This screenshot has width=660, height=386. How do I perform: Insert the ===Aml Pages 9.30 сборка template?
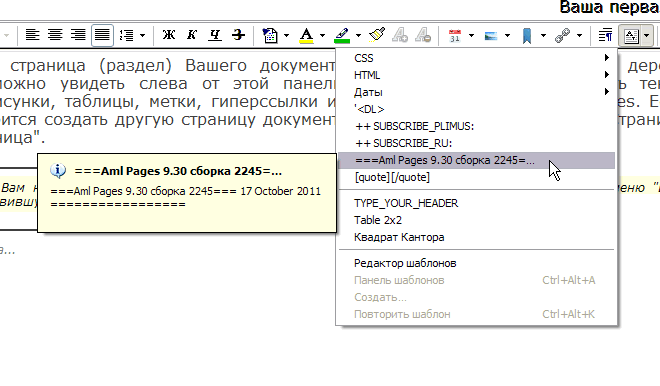[x=477, y=160]
